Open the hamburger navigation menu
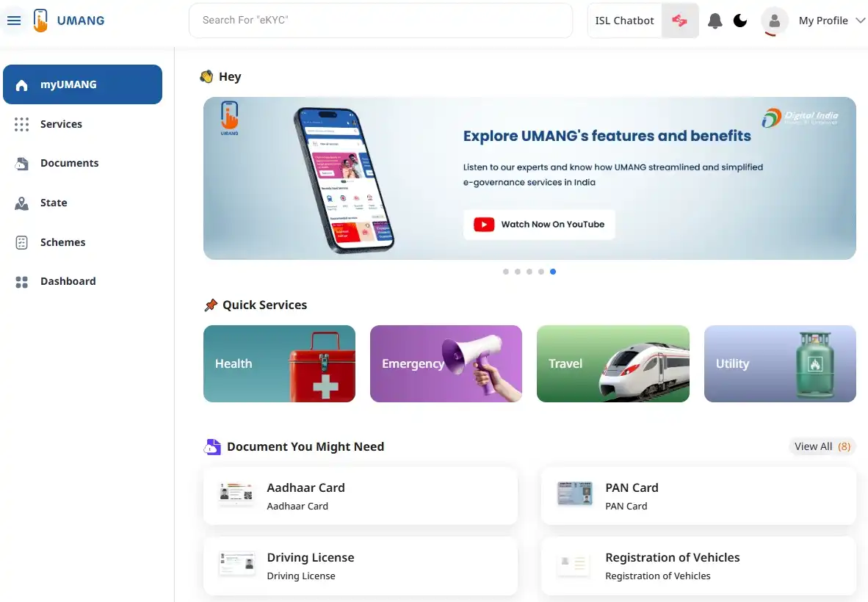This screenshot has width=868, height=602. pos(14,21)
